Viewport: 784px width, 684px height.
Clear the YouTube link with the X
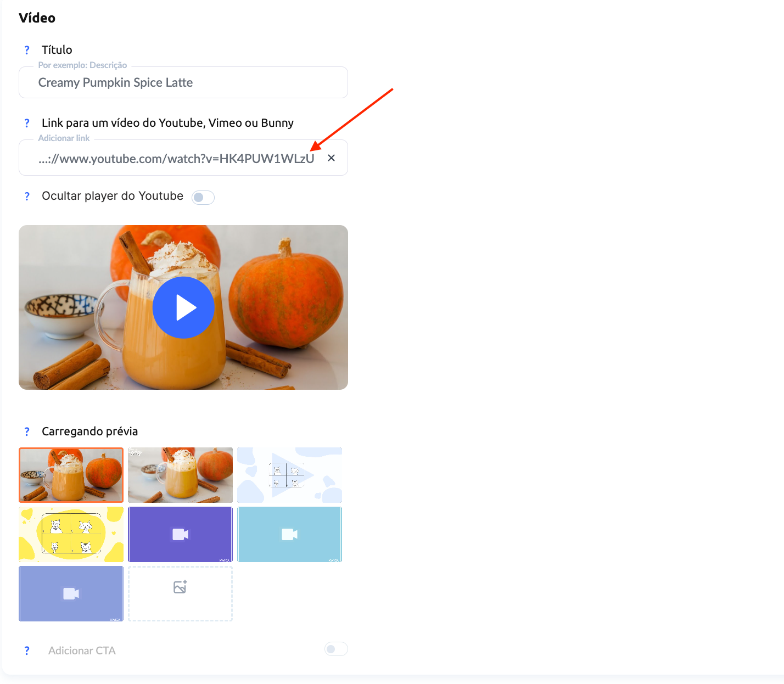[x=331, y=158]
